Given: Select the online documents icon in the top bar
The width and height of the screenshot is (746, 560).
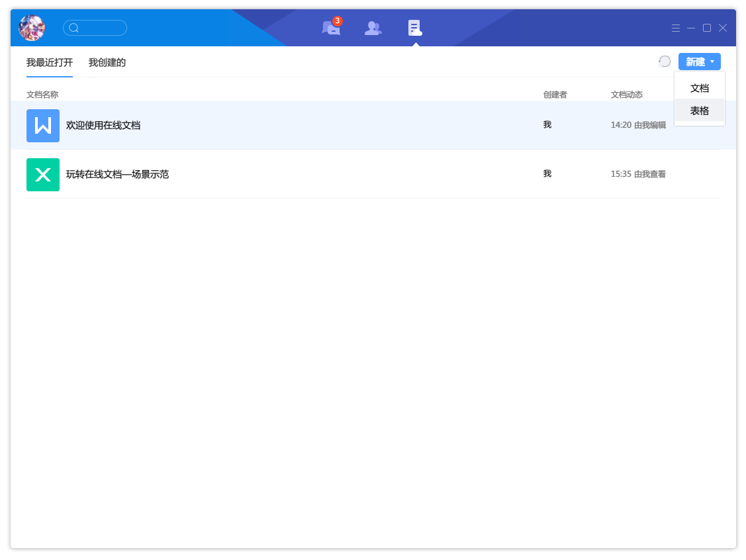Looking at the screenshot, I should [x=415, y=28].
